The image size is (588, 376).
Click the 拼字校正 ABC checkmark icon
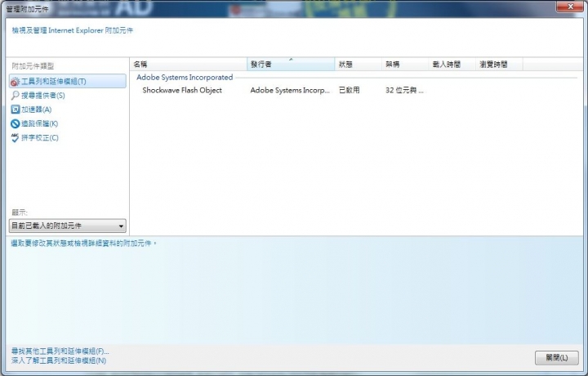(15, 137)
